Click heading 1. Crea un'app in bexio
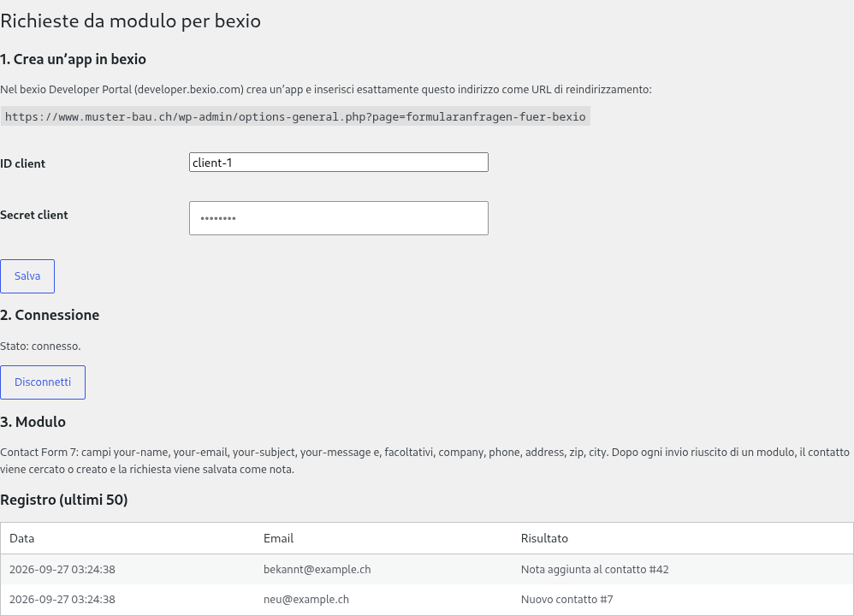854x616 pixels. pos(73,59)
